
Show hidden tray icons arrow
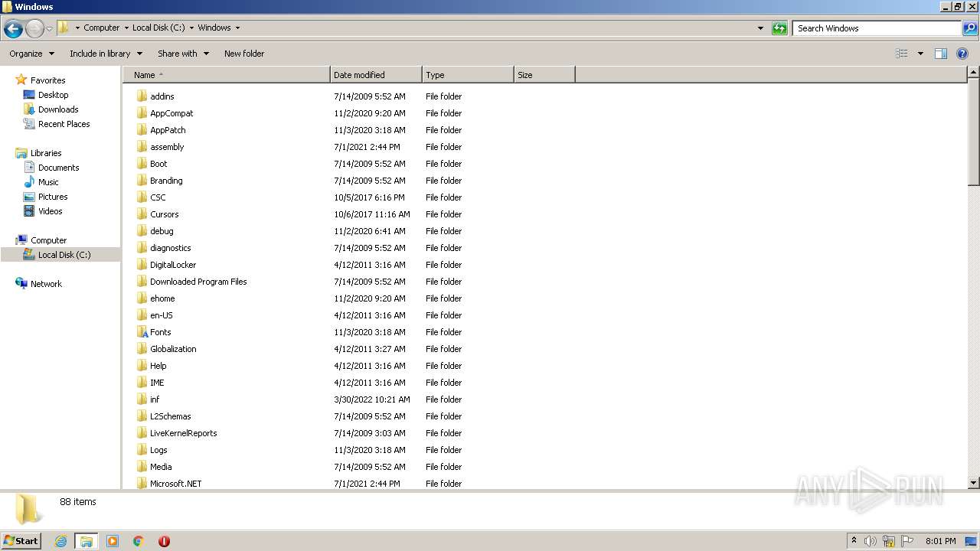(854, 541)
